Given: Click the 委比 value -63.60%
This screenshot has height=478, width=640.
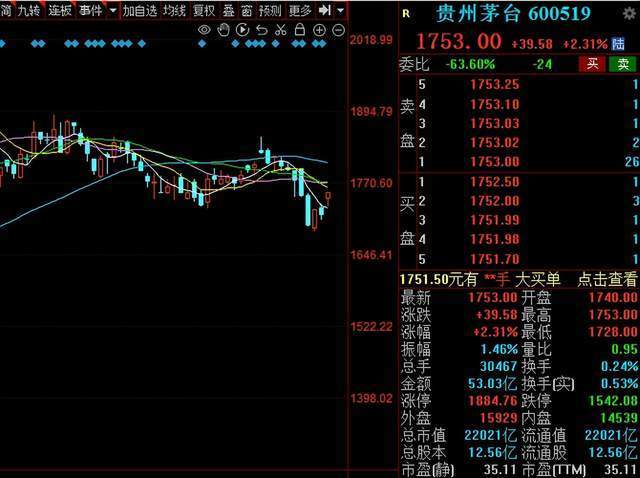Looking at the screenshot, I should [470, 64].
